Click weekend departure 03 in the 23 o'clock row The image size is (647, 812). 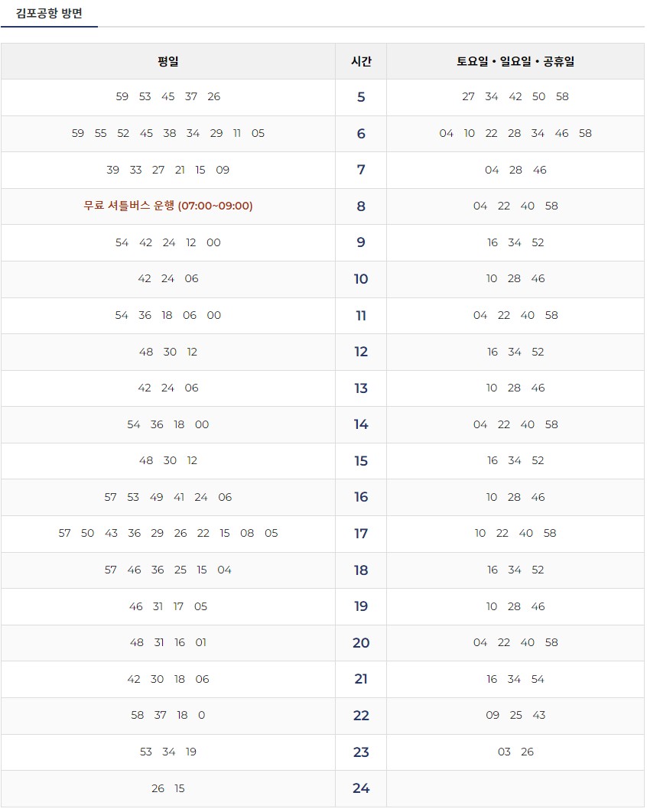[504, 752]
